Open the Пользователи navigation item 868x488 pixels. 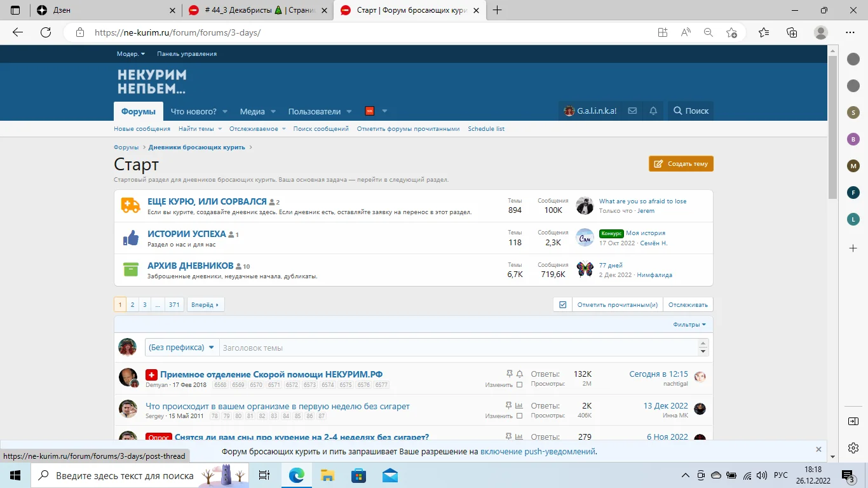tap(315, 111)
